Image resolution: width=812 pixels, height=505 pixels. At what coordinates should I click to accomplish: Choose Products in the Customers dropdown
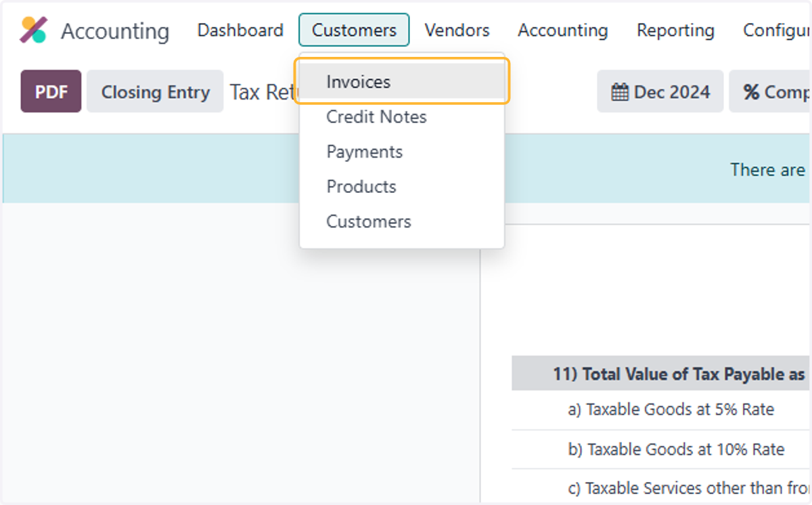402,187
